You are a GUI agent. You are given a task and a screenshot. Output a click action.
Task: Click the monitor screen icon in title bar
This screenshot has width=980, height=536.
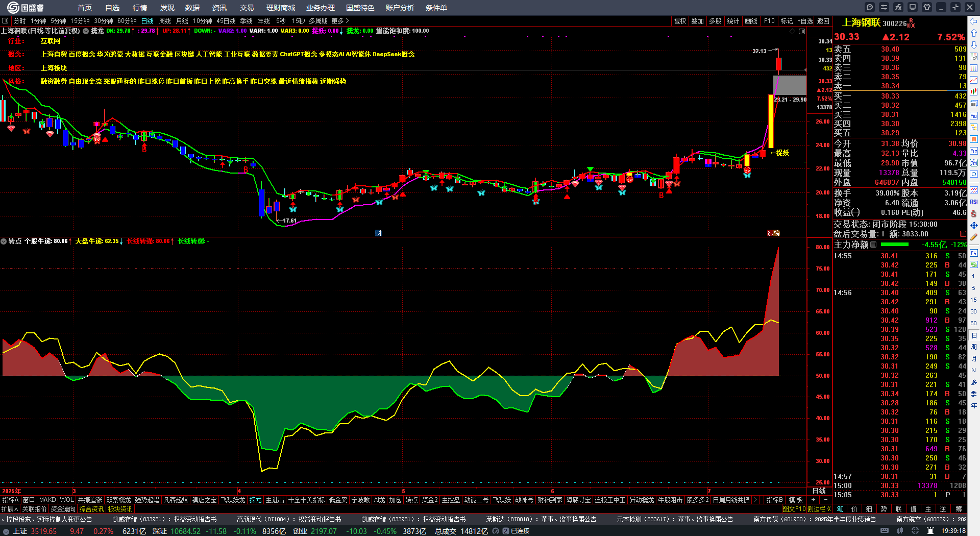pyautogui.click(x=913, y=7)
